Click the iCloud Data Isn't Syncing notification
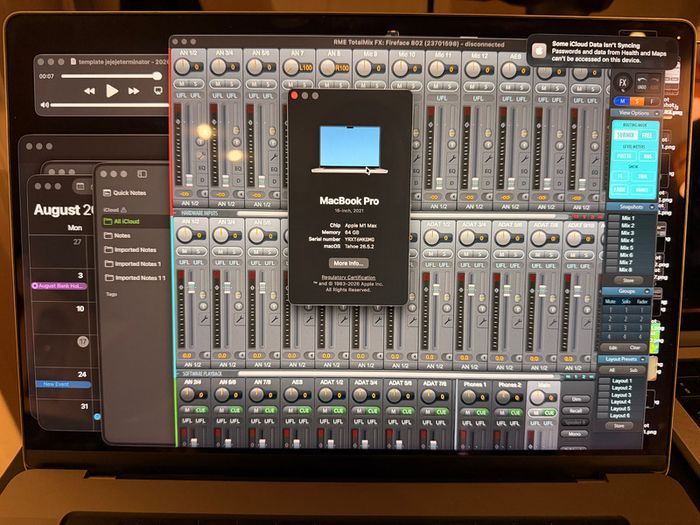The image size is (700, 525). (601, 52)
